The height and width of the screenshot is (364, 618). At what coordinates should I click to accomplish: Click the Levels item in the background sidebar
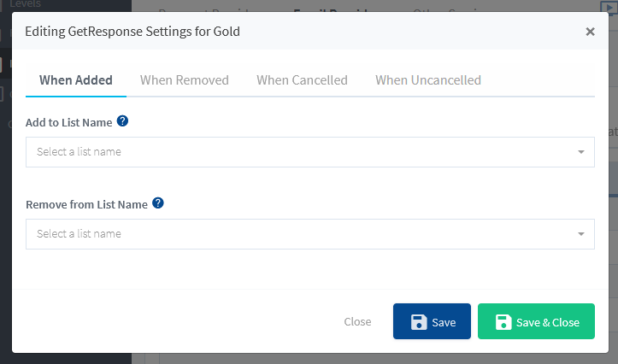pos(26,4)
